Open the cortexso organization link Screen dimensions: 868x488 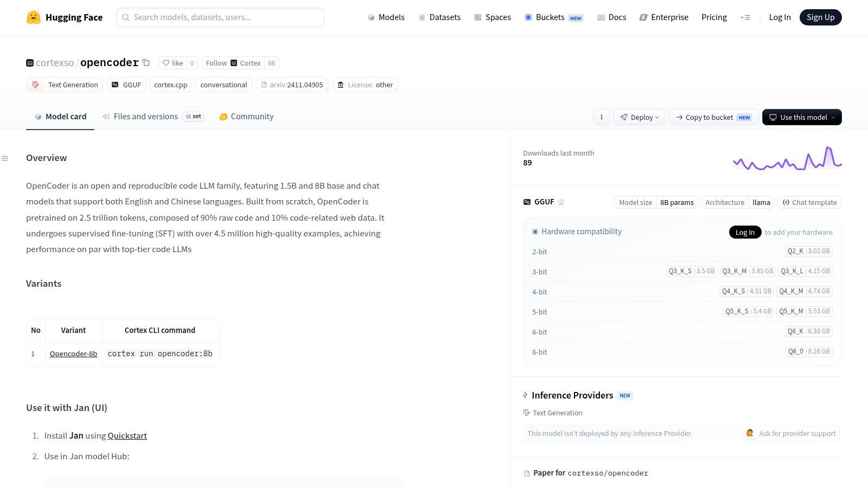tap(55, 63)
